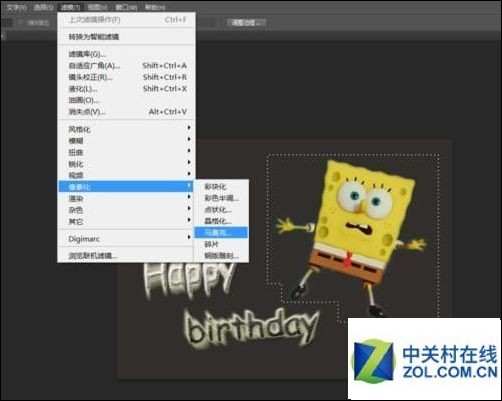Open the 帮助(H) menu in menu bar

tap(155, 7)
